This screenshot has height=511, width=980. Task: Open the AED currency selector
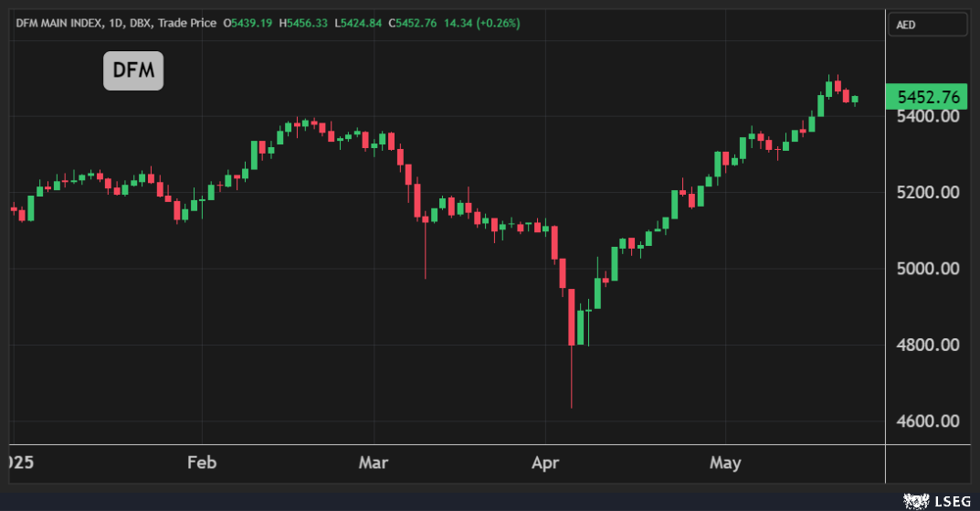click(927, 25)
